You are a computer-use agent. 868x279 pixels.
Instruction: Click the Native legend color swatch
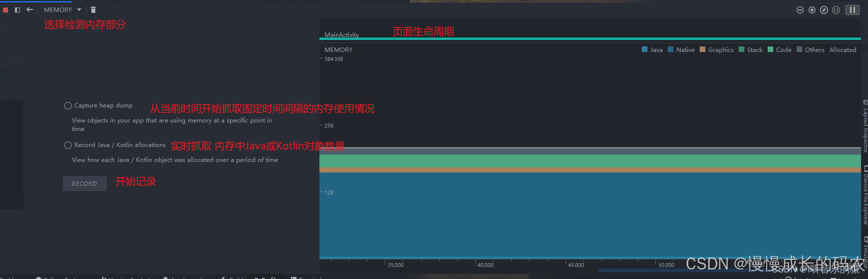(671, 49)
